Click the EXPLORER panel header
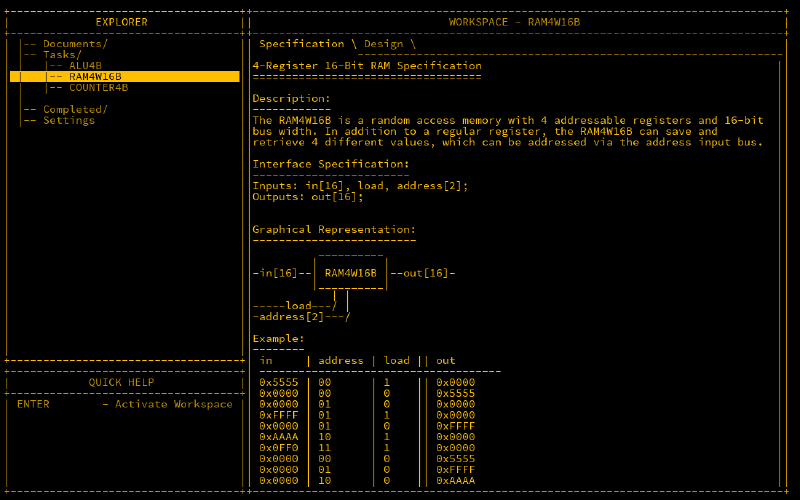The height and width of the screenshot is (500, 800). (x=121, y=22)
